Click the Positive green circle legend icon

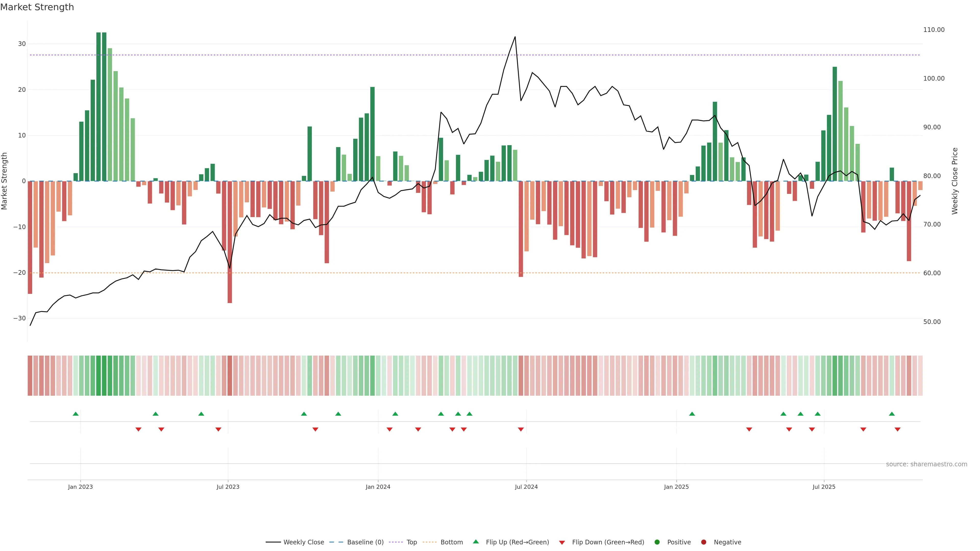coord(657,542)
